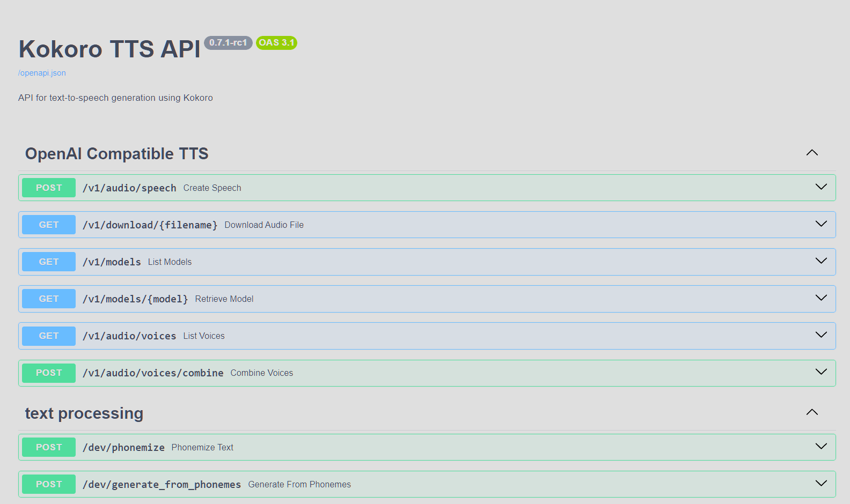Select the /v1/audio/speech path text
This screenshot has width=850, height=504.
coord(129,188)
